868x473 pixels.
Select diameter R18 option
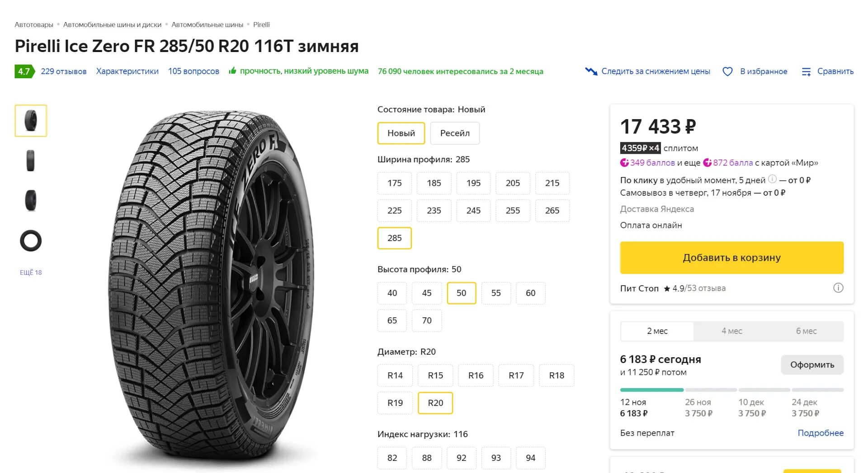(x=557, y=375)
